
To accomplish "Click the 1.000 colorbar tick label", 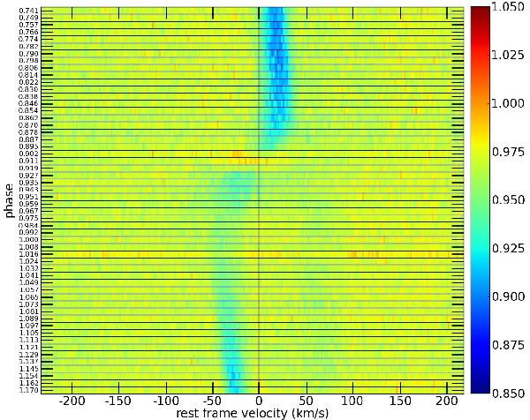I will (511, 103).
